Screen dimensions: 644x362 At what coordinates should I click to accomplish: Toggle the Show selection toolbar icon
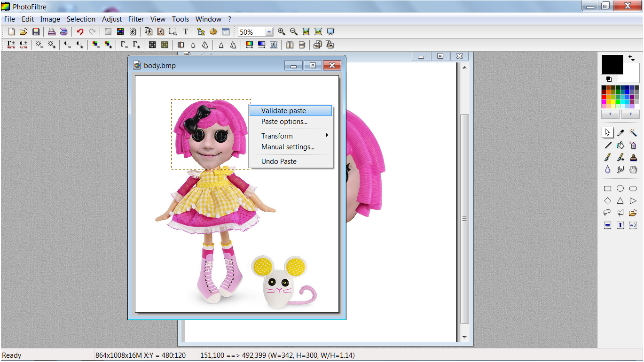pos(173,31)
